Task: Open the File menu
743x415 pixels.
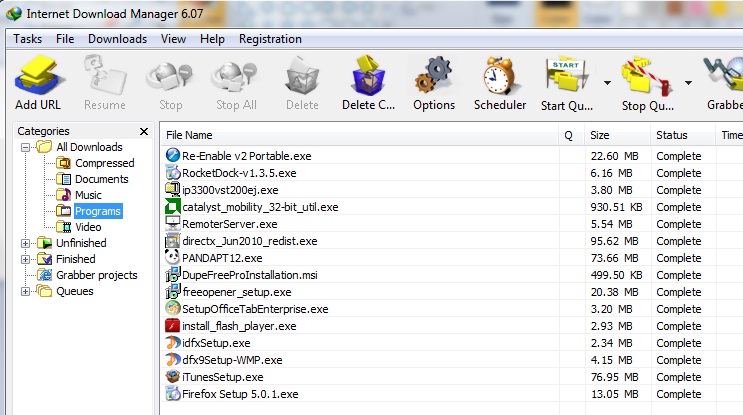Action: pyautogui.click(x=65, y=39)
